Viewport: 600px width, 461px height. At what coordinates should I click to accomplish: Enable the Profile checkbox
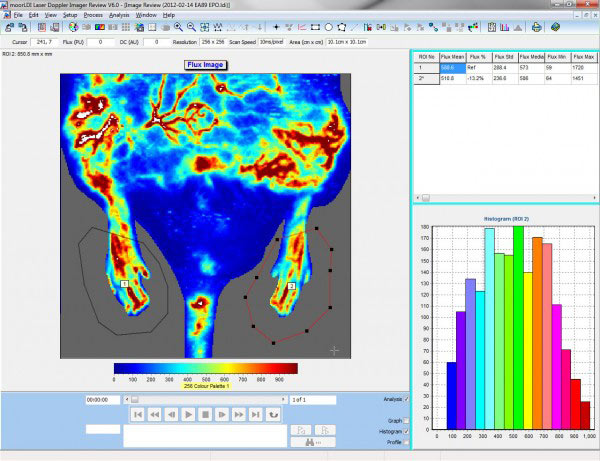pos(408,441)
